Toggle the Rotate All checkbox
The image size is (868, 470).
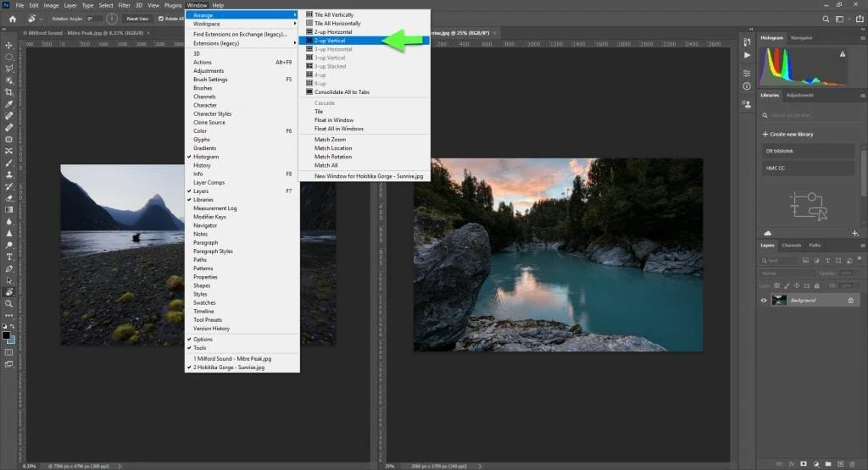(160, 19)
